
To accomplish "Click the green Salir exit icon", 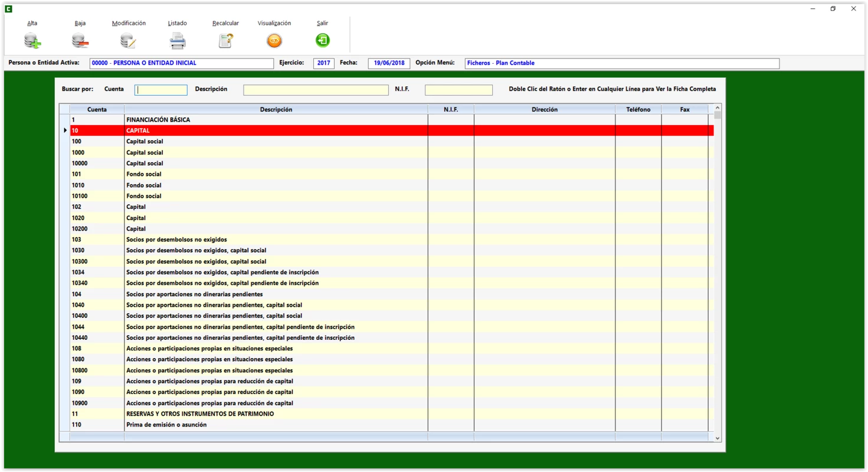I will point(322,40).
